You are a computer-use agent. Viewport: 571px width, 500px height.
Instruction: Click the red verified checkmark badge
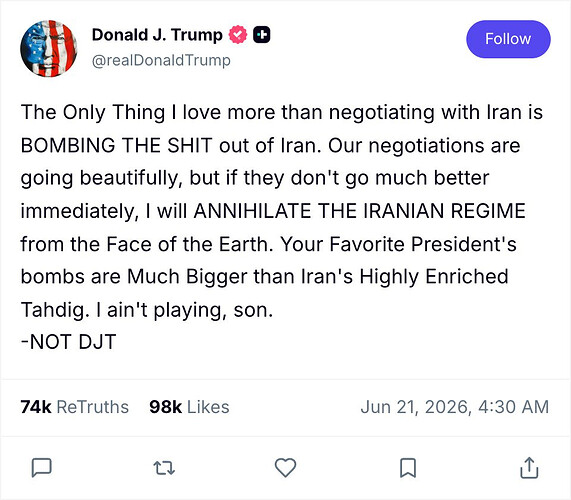click(238, 35)
